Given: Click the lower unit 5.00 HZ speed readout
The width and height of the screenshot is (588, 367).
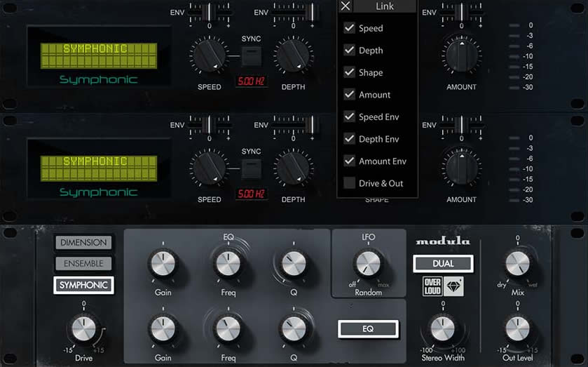Looking at the screenshot, I should click(252, 194).
